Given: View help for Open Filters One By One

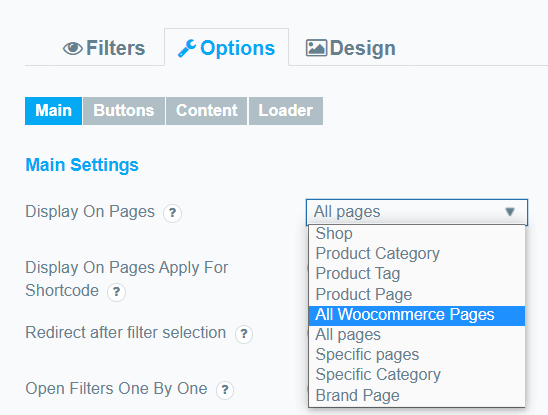Looking at the screenshot, I should pos(225,390).
